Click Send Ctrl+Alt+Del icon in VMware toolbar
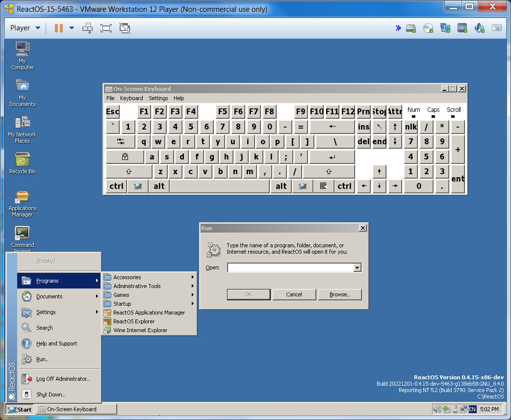This screenshot has width=511, height=420. pyautogui.click(x=87, y=28)
